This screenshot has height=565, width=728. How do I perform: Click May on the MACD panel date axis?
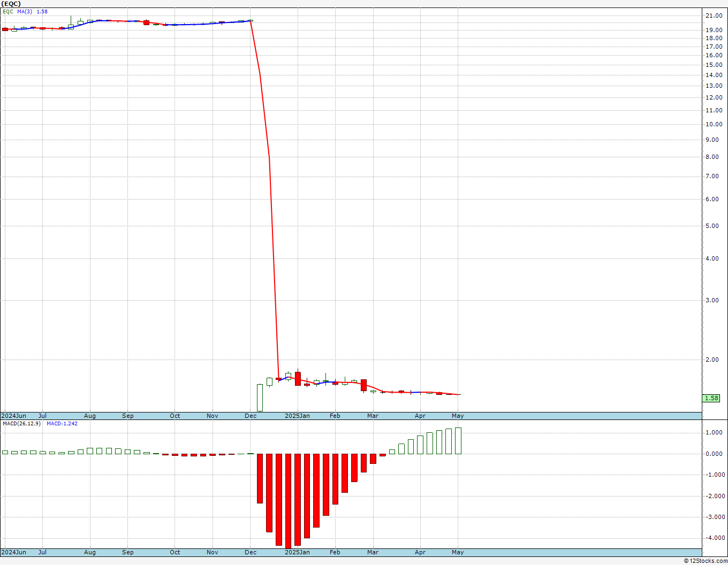458,552
